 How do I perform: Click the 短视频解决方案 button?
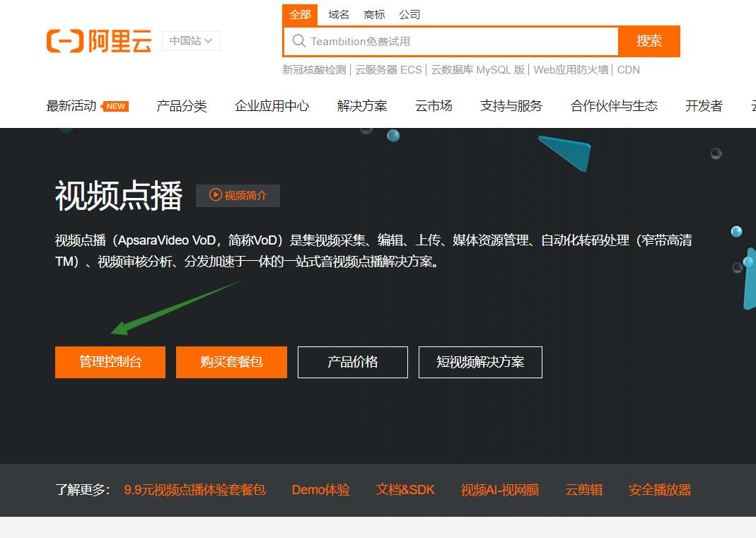point(480,362)
